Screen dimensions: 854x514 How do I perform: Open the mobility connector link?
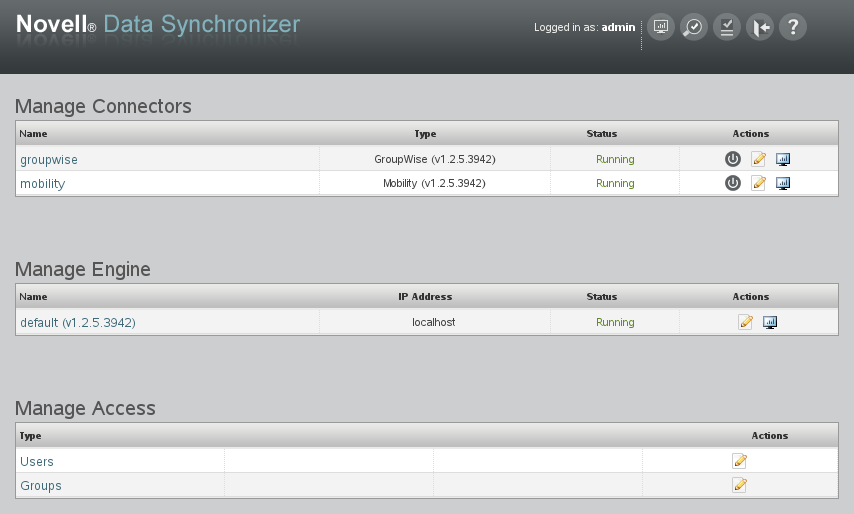coord(43,184)
